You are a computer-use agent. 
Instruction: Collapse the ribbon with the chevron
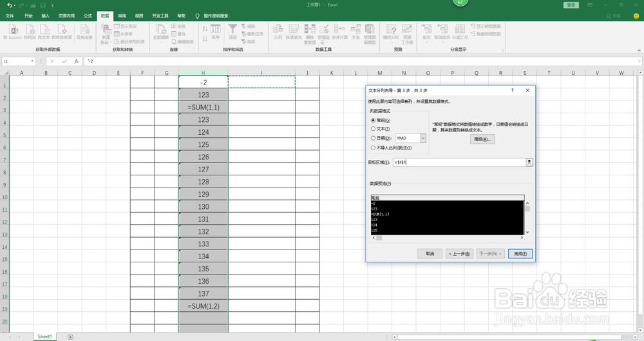click(639, 50)
